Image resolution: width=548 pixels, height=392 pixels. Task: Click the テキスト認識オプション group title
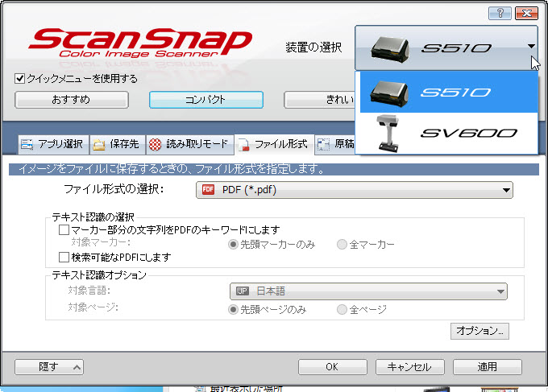(99, 275)
